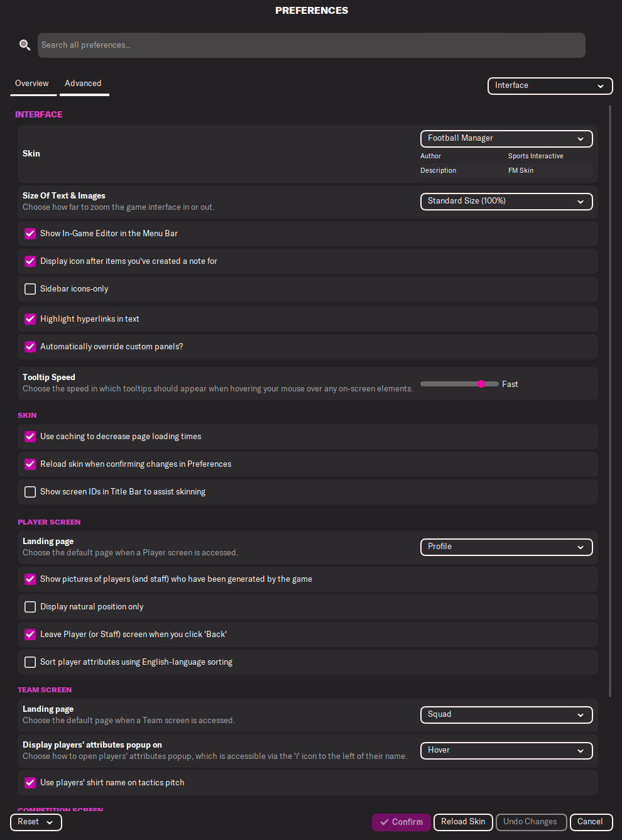
Task: Select the Advanced tab
Action: 84,84
